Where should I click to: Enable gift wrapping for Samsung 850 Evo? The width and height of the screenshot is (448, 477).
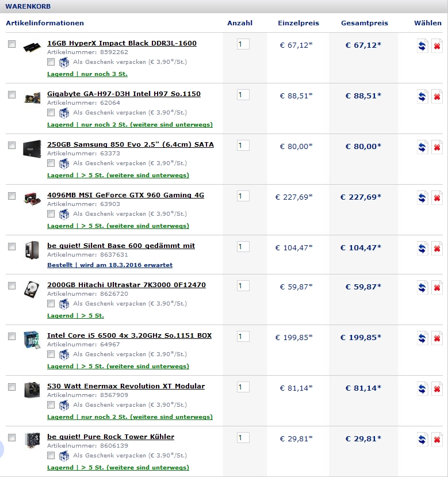tap(51, 164)
